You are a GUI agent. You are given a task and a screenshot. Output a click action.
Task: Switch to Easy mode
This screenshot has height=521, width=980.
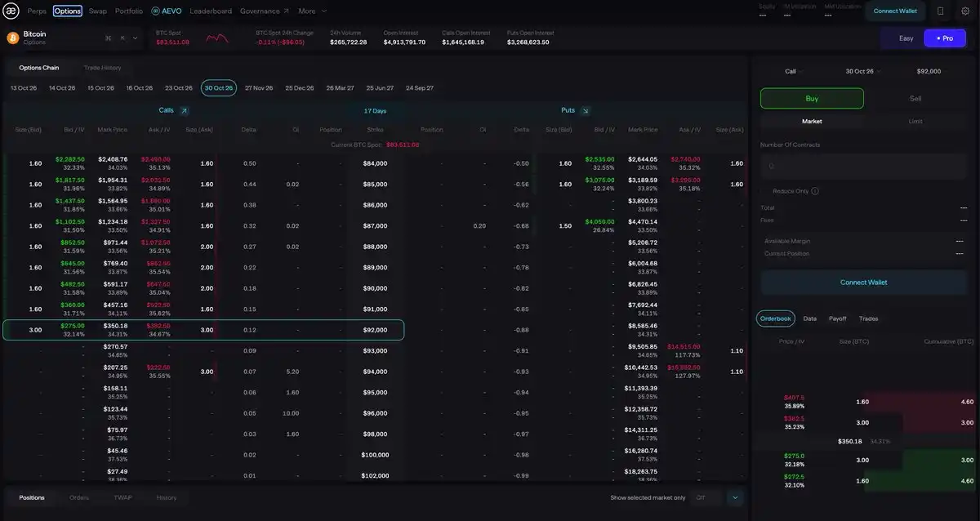906,38
